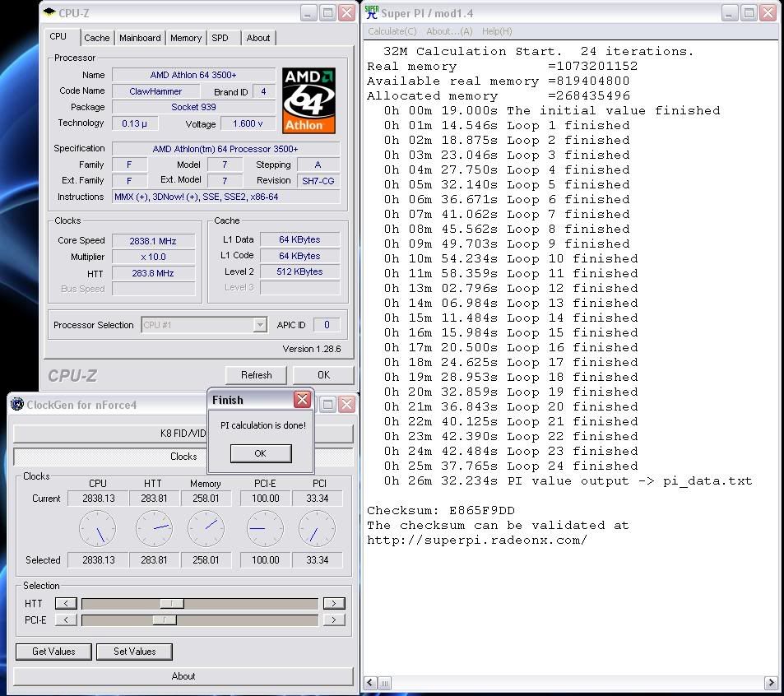Switch to the SPD tab
The width and height of the screenshot is (784, 696).
coord(220,38)
